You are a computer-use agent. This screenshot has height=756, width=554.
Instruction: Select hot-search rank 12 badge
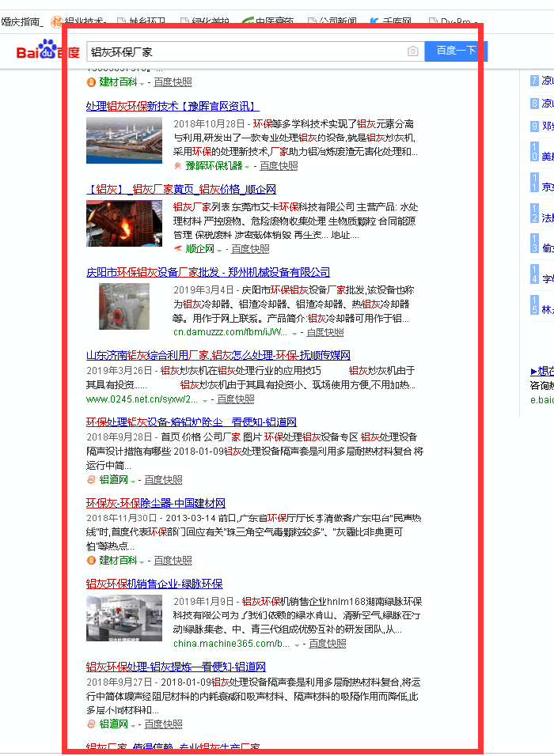click(534, 213)
